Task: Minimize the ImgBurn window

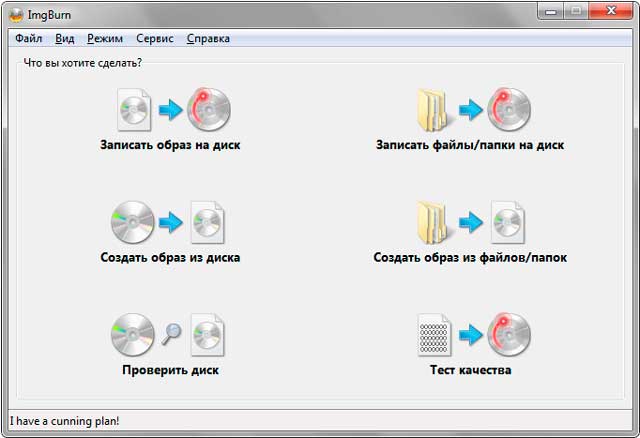Action: 551,11
